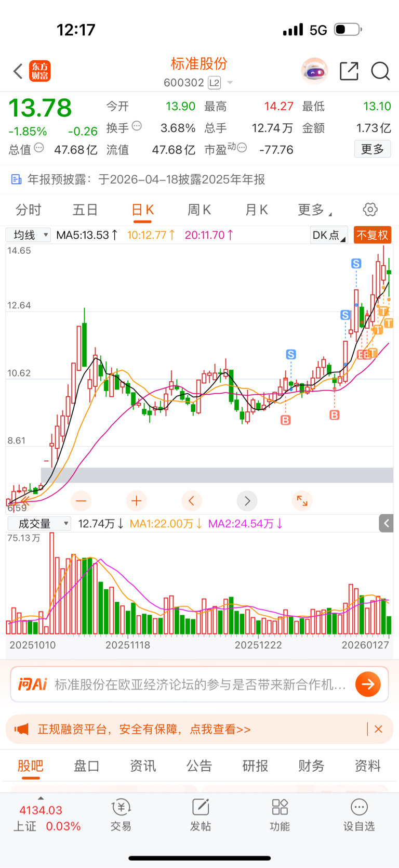
Task: Zoom in chart with plus button
Action: coord(137,501)
